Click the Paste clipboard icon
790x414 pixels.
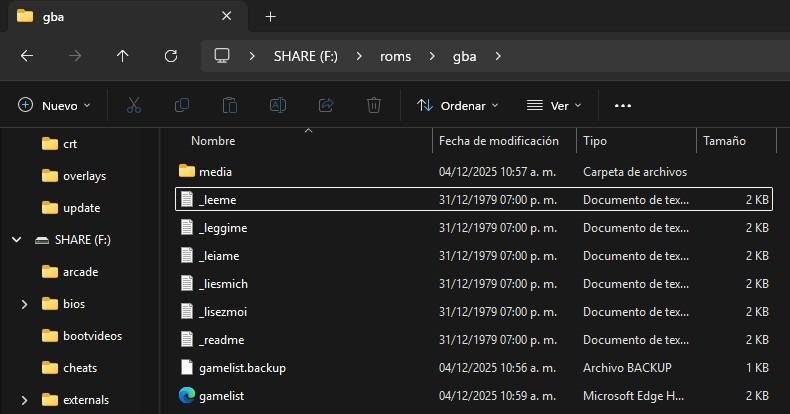[x=230, y=105]
